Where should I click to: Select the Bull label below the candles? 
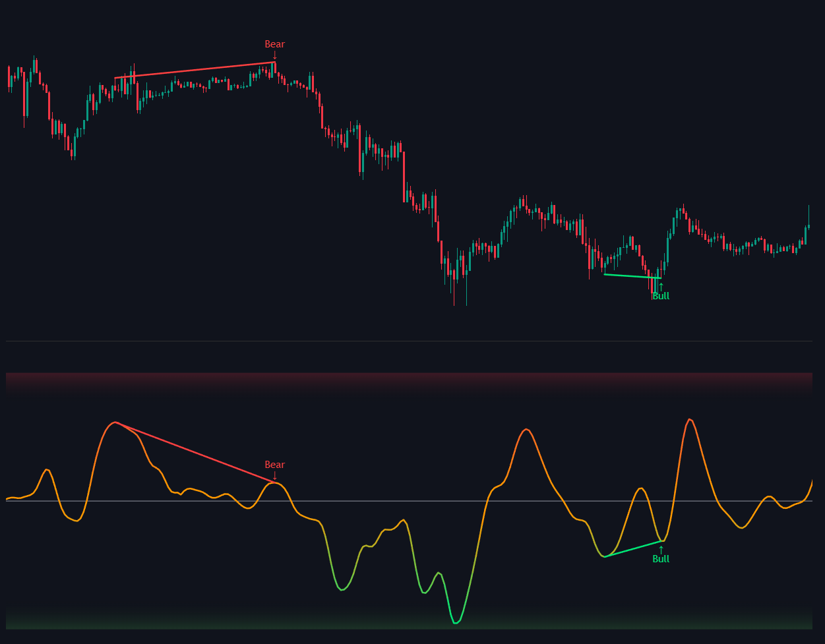point(661,297)
